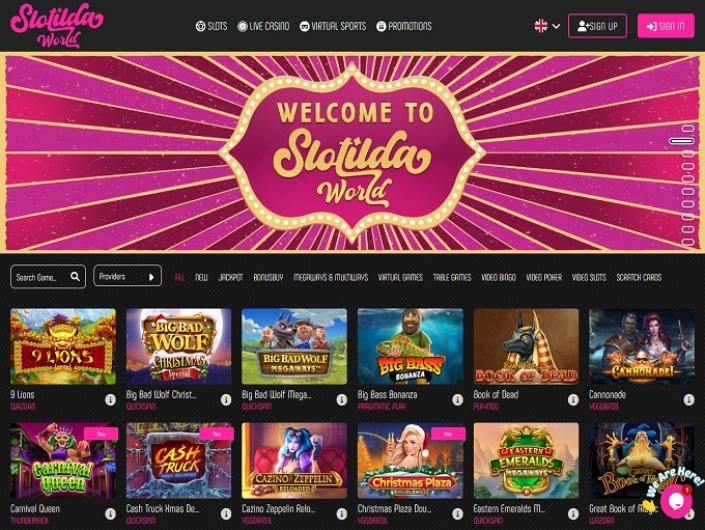This screenshot has height=530, width=705.
Task: Click the search magnifier icon
Action: (75, 276)
